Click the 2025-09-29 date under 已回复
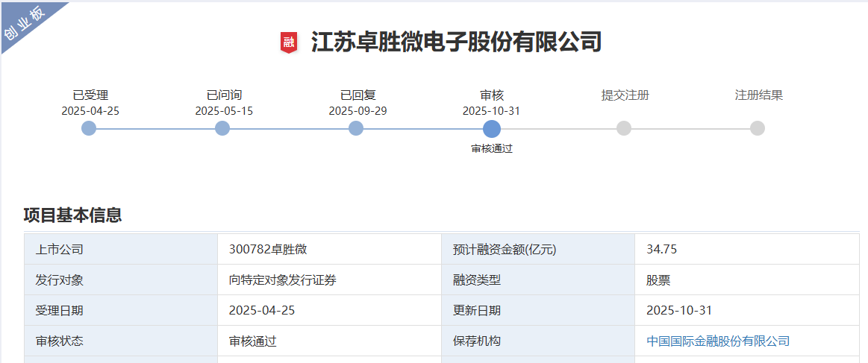This screenshot has width=868, height=363. pos(357,111)
